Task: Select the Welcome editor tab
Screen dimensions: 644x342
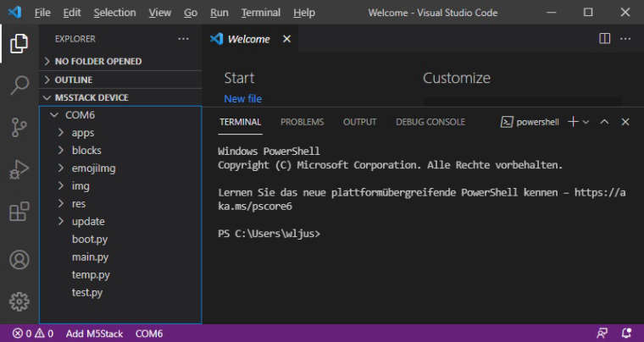Action: pos(251,39)
